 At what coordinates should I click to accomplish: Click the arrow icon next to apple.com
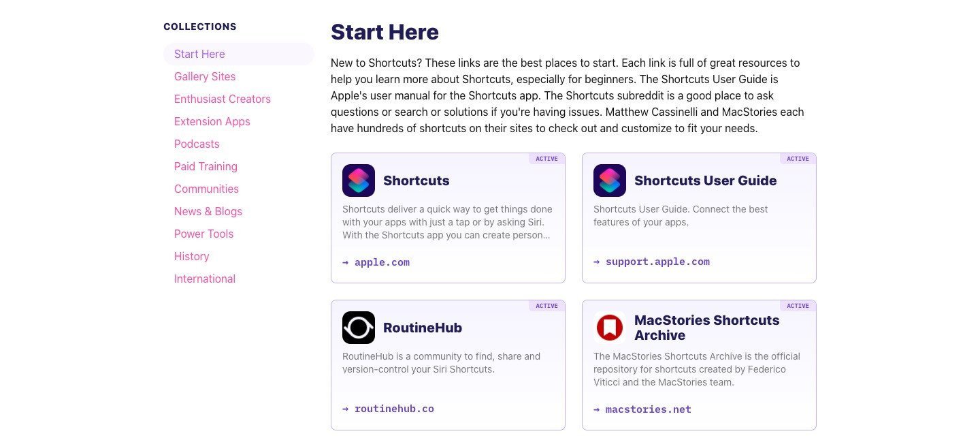(345, 262)
